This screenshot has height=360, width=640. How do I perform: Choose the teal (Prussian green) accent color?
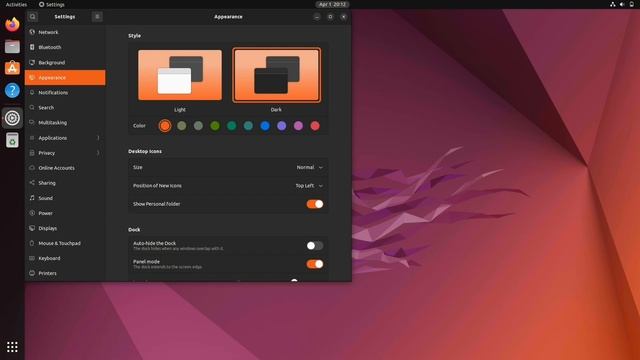pos(248,126)
